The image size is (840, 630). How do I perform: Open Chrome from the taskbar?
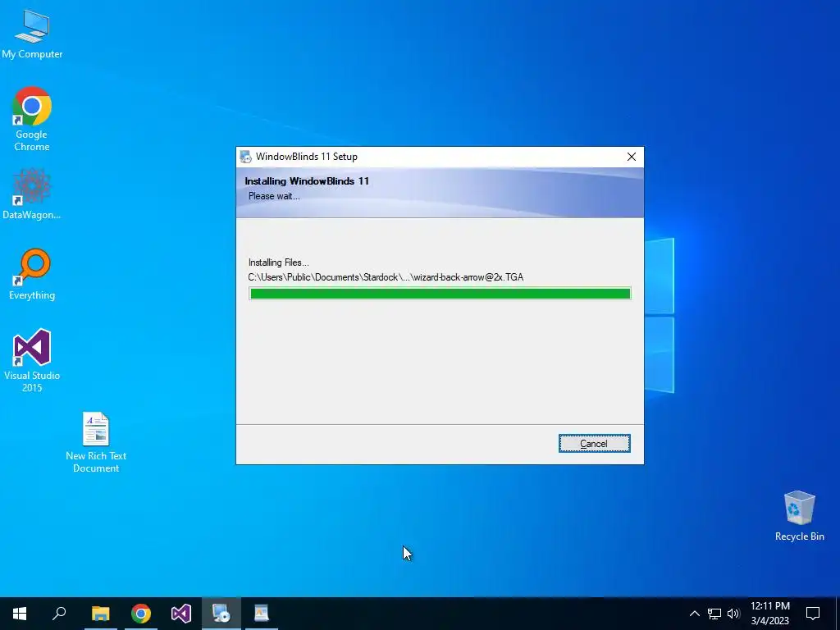(141, 614)
